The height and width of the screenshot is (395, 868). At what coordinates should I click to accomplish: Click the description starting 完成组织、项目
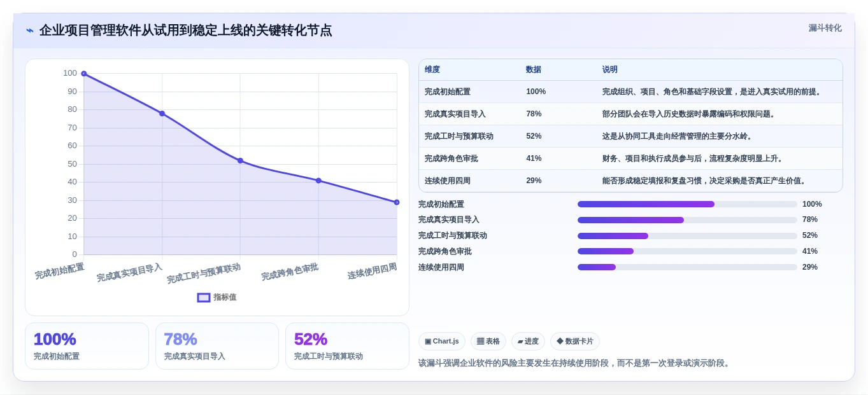click(713, 92)
